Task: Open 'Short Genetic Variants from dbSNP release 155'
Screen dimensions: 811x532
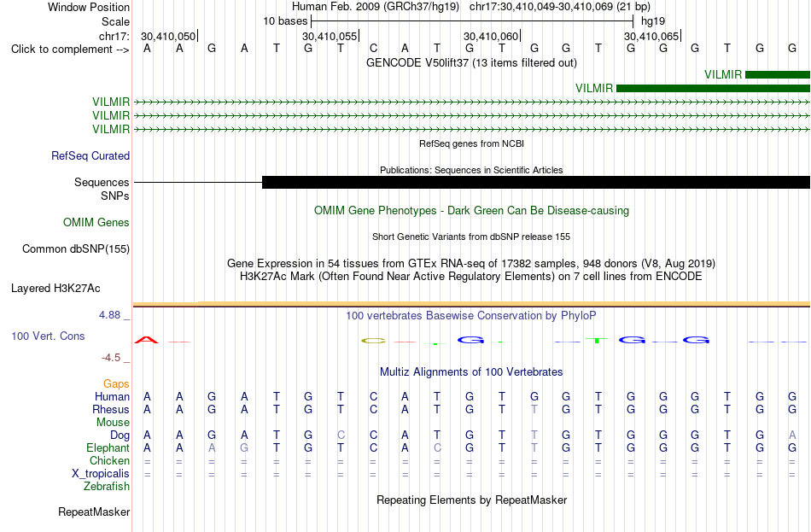Action: tap(471, 237)
